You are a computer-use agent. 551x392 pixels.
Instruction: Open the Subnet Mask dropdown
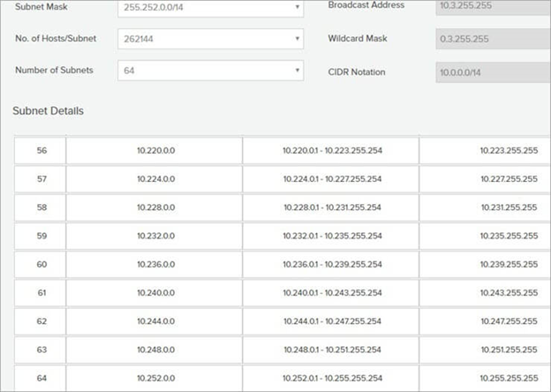[x=212, y=8]
